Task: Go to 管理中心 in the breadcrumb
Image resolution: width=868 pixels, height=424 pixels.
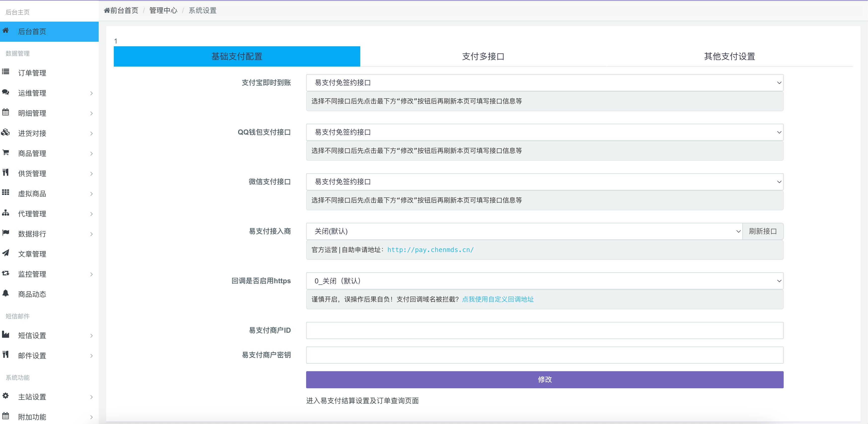Action: tap(163, 10)
